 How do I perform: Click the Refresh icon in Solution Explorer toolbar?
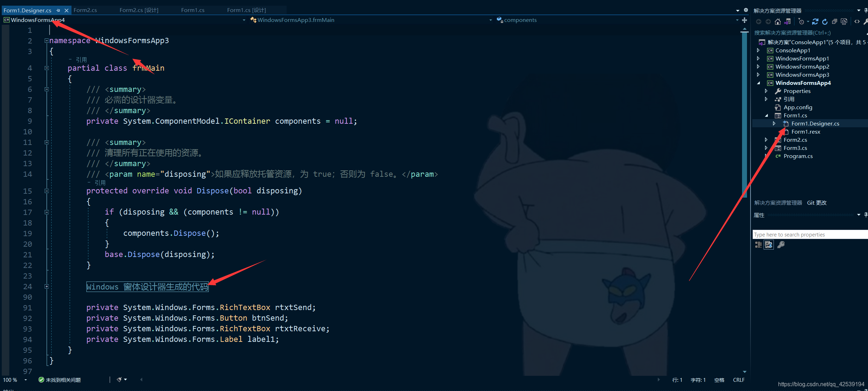tap(825, 22)
